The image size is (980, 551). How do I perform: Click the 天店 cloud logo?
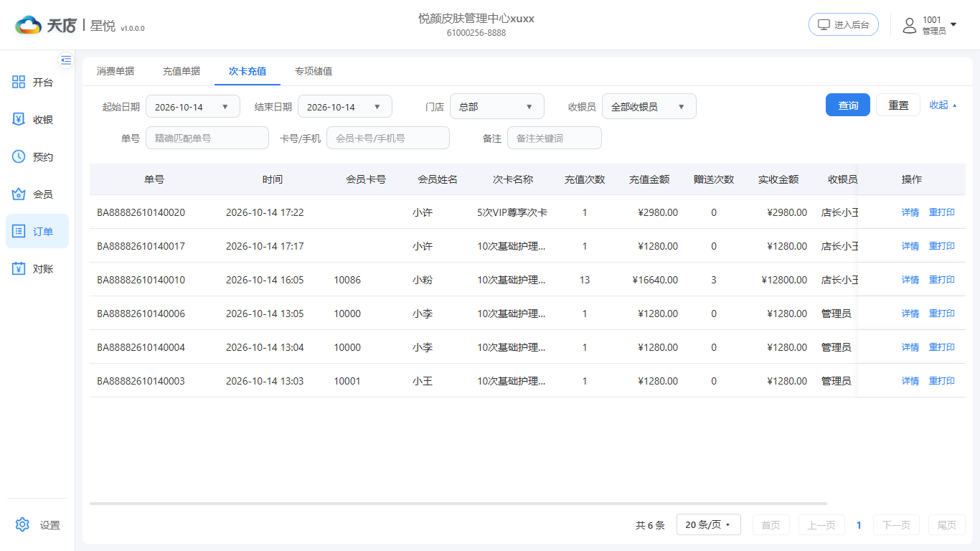click(45, 25)
